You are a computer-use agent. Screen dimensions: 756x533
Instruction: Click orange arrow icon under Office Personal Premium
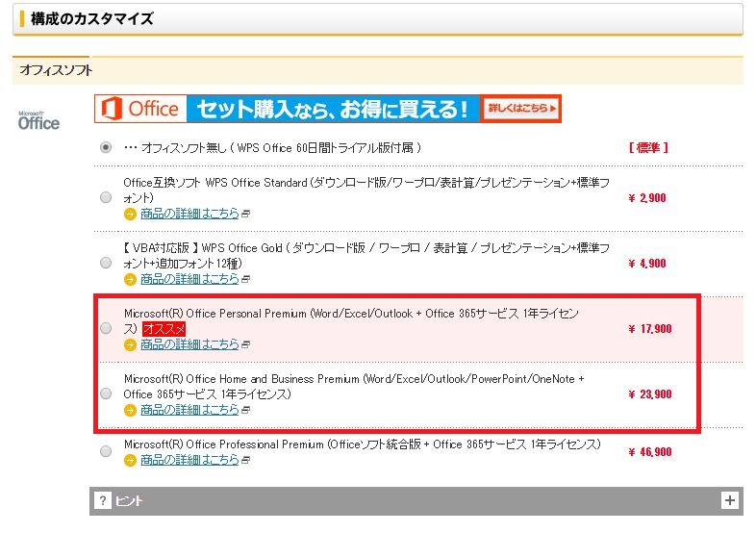[130, 344]
